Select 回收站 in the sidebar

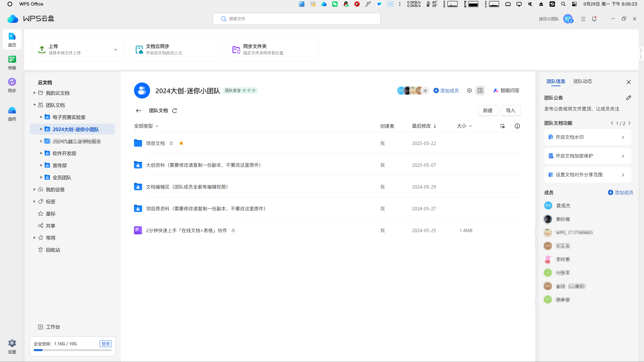53,250
